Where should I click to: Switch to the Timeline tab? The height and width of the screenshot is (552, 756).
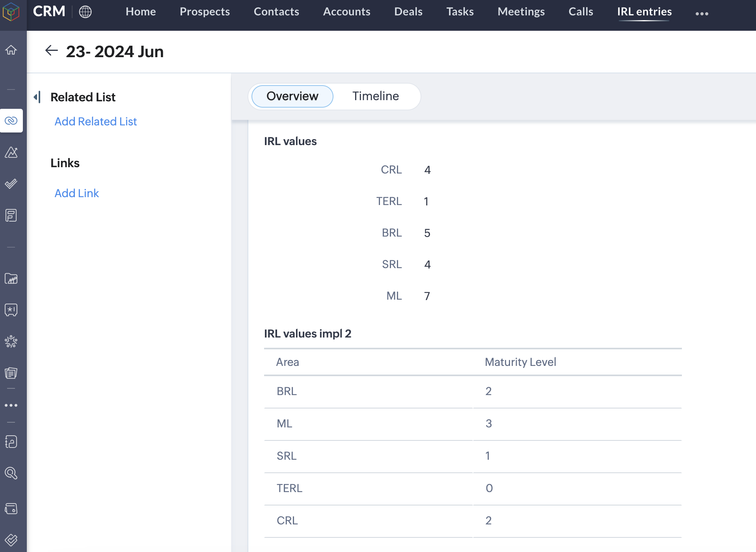tap(375, 96)
